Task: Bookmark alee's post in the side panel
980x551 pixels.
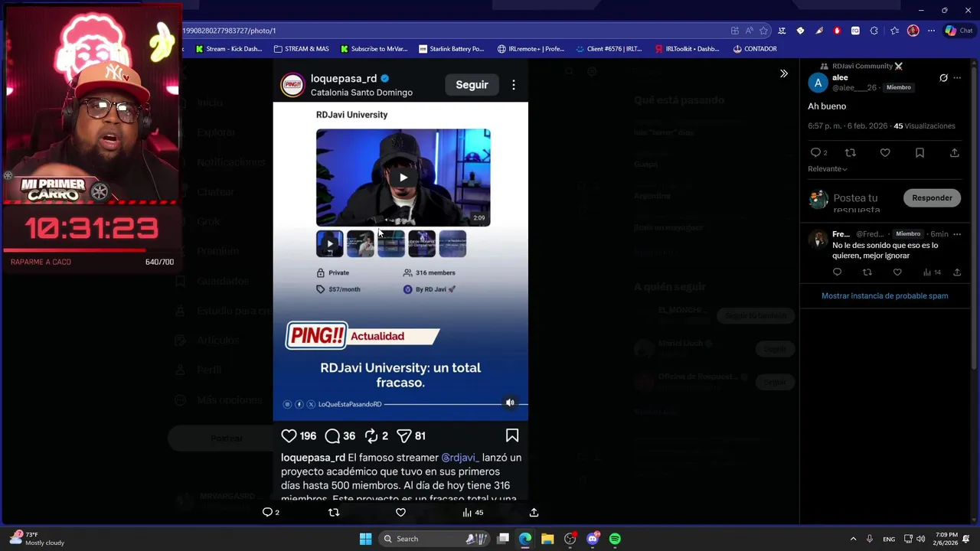Action: (920, 153)
